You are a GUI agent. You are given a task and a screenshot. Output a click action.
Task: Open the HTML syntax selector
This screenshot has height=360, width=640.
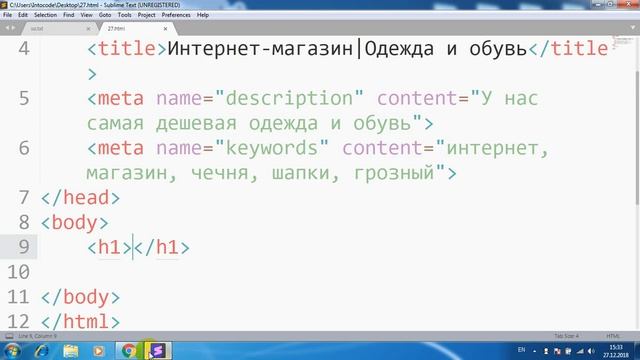[613, 336]
